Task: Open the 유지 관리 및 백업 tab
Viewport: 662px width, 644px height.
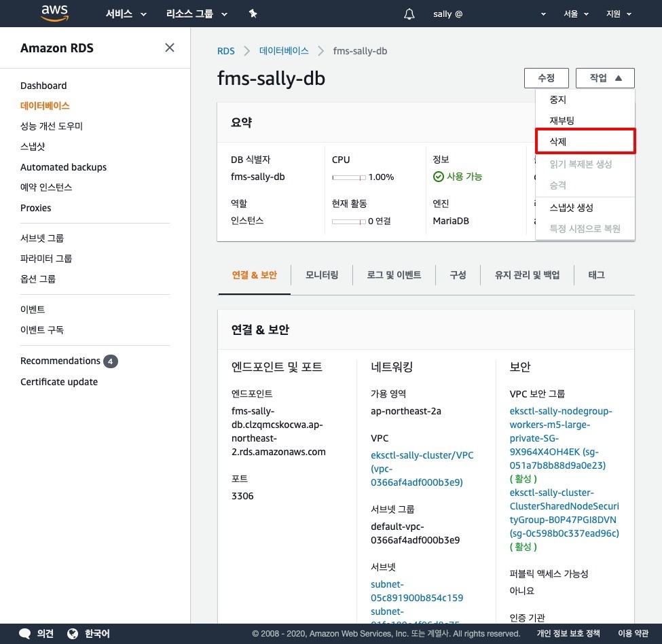Action: (527, 275)
